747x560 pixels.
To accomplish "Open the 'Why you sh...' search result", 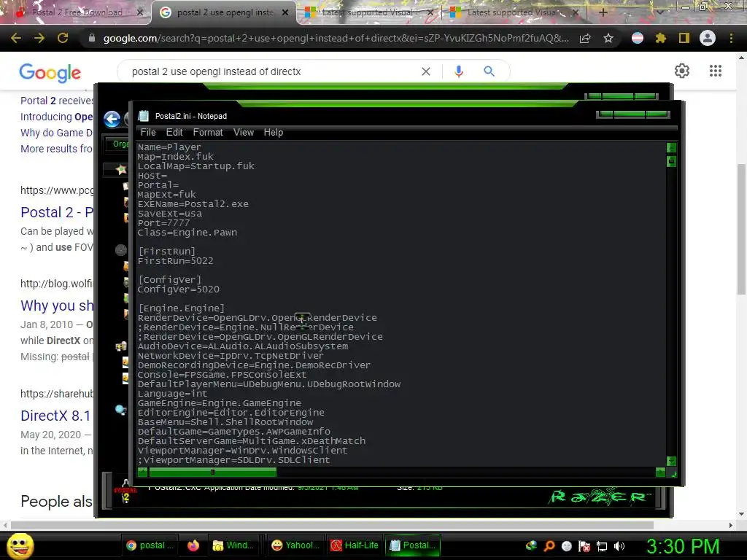I will pos(57,306).
